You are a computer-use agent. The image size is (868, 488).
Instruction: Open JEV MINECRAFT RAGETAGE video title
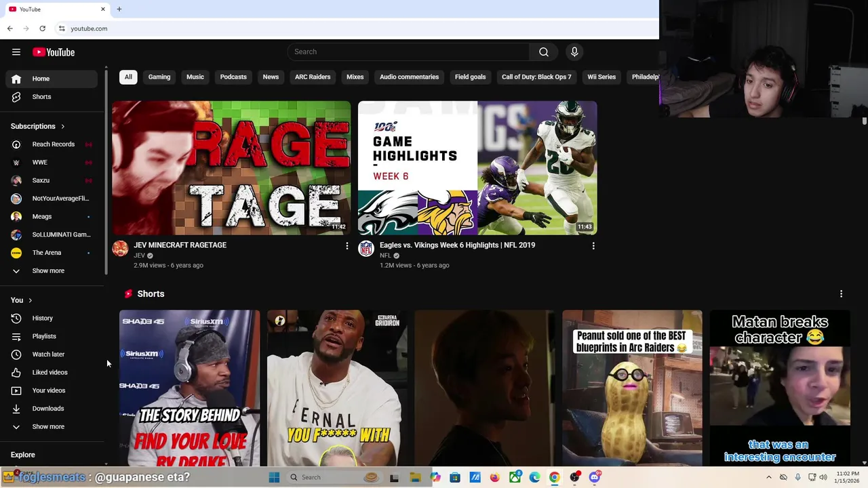click(x=180, y=245)
